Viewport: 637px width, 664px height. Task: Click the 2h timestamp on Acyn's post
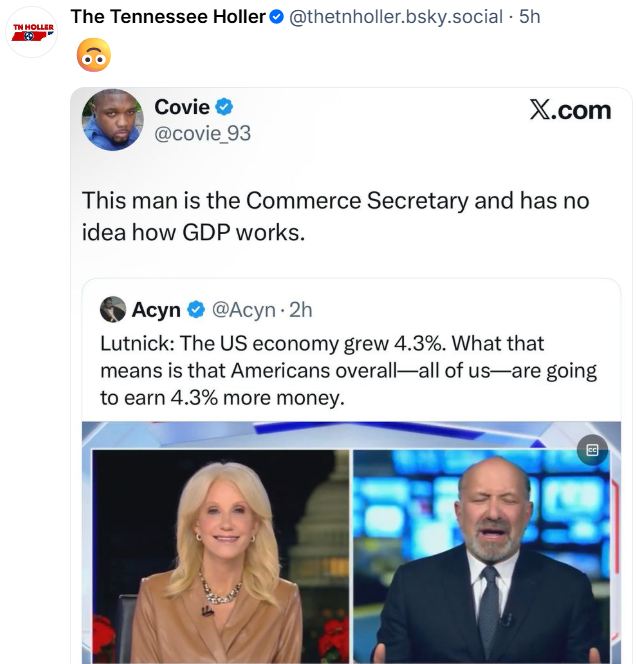pyautogui.click(x=300, y=310)
